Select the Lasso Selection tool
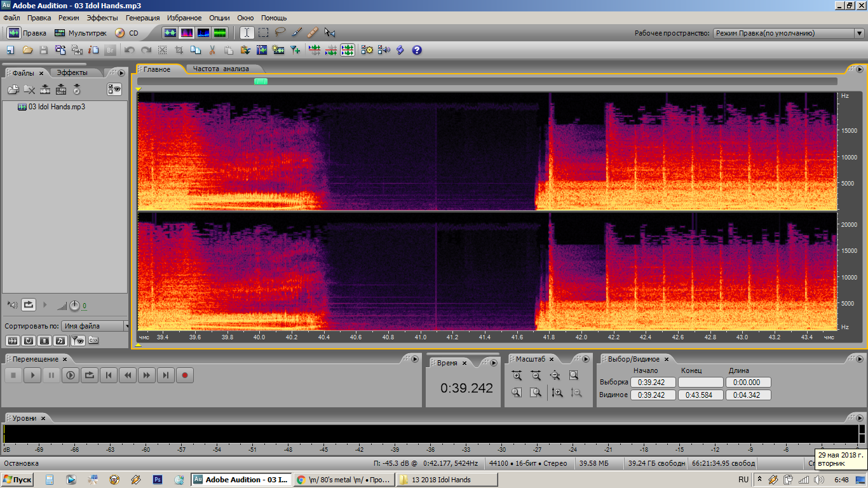The width and height of the screenshot is (868, 488). [x=280, y=32]
